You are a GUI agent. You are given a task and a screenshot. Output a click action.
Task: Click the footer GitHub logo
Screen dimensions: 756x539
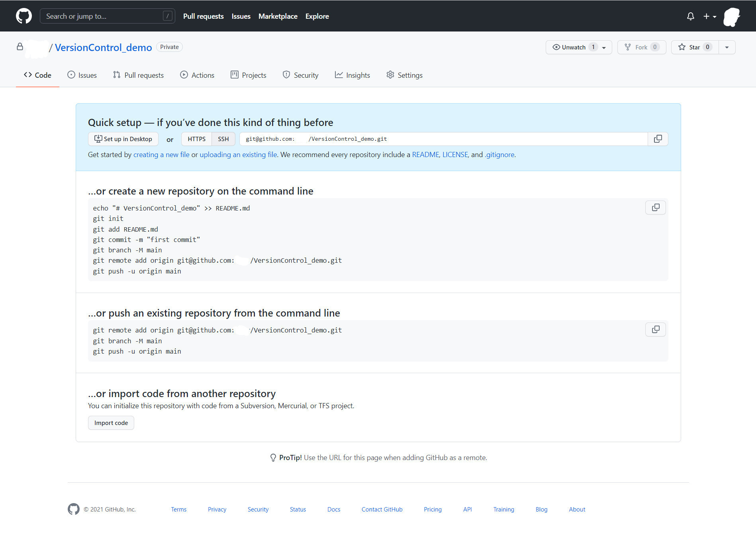tap(74, 509)
